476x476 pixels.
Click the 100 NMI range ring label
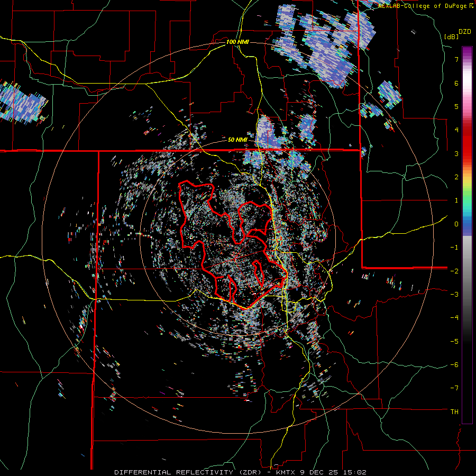[x=237, y=42]
